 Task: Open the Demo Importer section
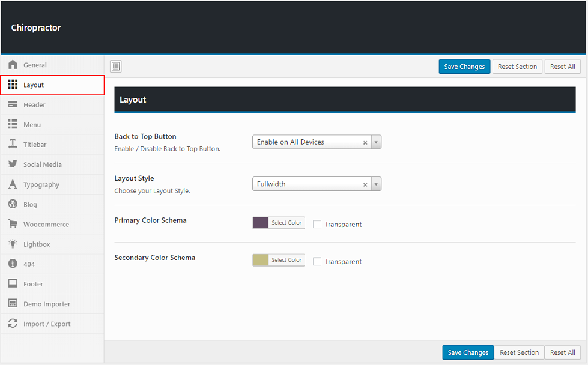(x=47, y=304)
